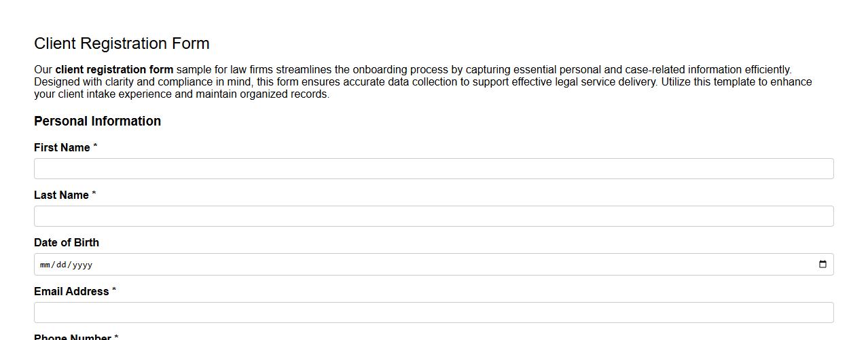The image size is (868, 340).
Task: Click the Email Address label
Action: tap(71, 292)
